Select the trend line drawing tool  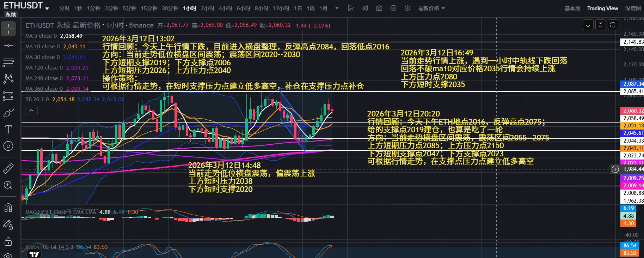coord(8,46)
